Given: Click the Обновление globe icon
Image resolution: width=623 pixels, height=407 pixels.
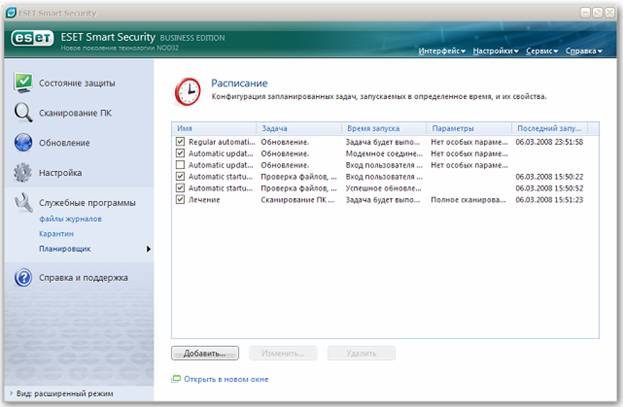Looking at the screenshot, I should (x=24, y=142).
